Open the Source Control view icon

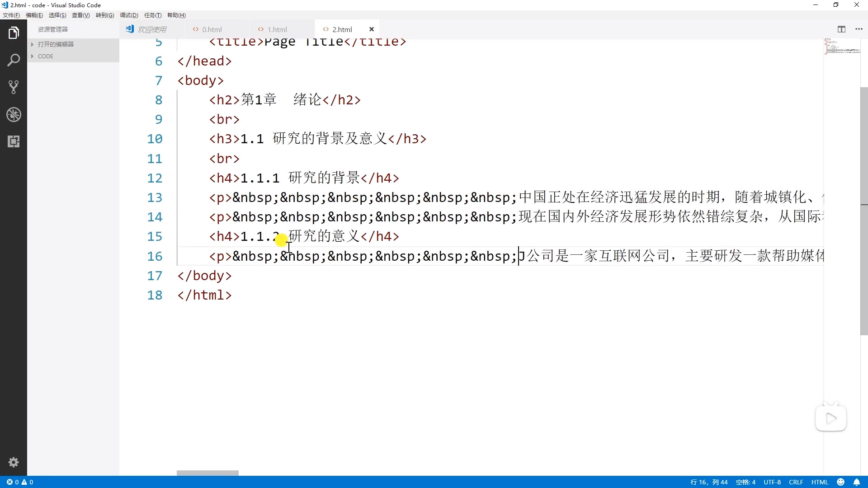(14, 87)
